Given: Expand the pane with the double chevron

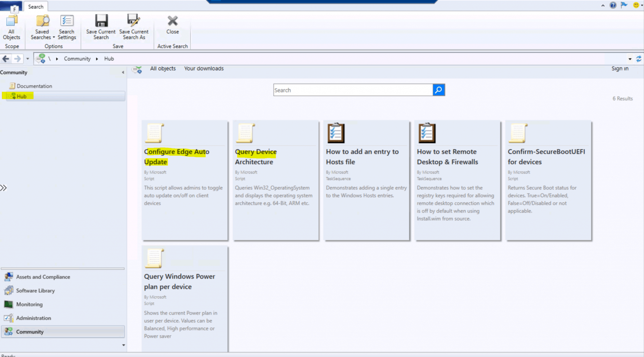Looking at the screenshot, I should pyautogui.click(x=3, y=188).
